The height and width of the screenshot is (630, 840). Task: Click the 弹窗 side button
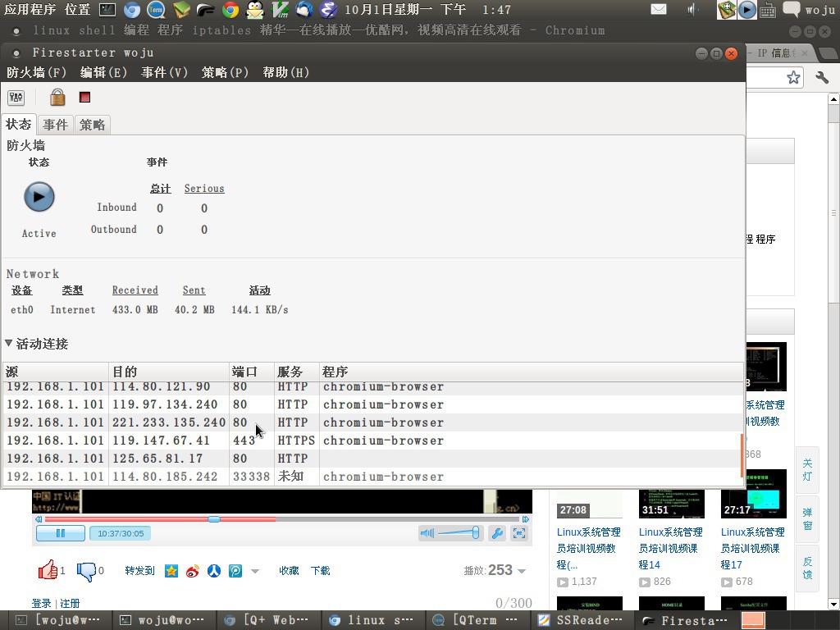807,519
